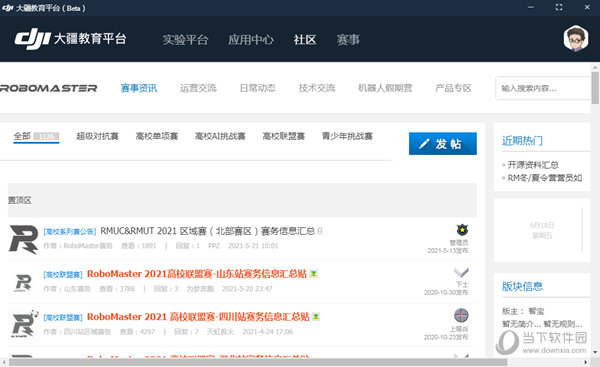This screenshot has width=600, height=367.
Task: Filter by 高校单项赛
Action: [x=157, y=136]
